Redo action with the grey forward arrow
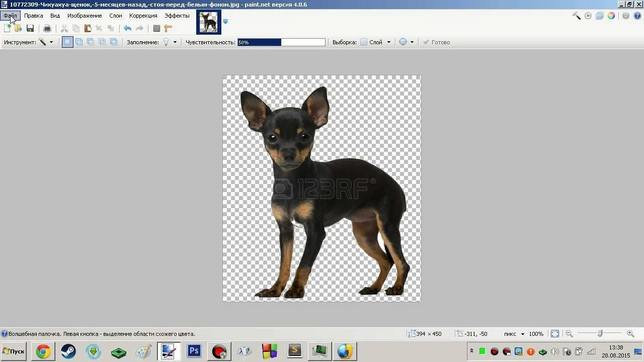The height and width of the screenshot is (362, 644). click(139, 29)
